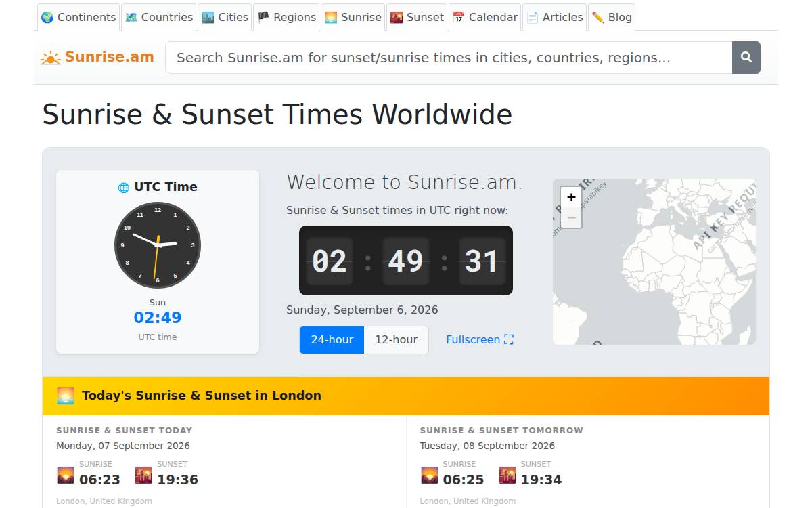Click Today's Sunrise & Sunset in London heading
The width and height of the screenshot is (812, 508).
[202, 396]
